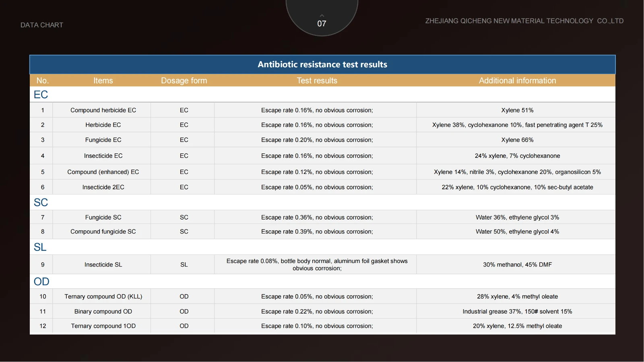Viewport: 644px width, 362px height.
Task: Click the DATA CHART label
Action: point(42,25)
